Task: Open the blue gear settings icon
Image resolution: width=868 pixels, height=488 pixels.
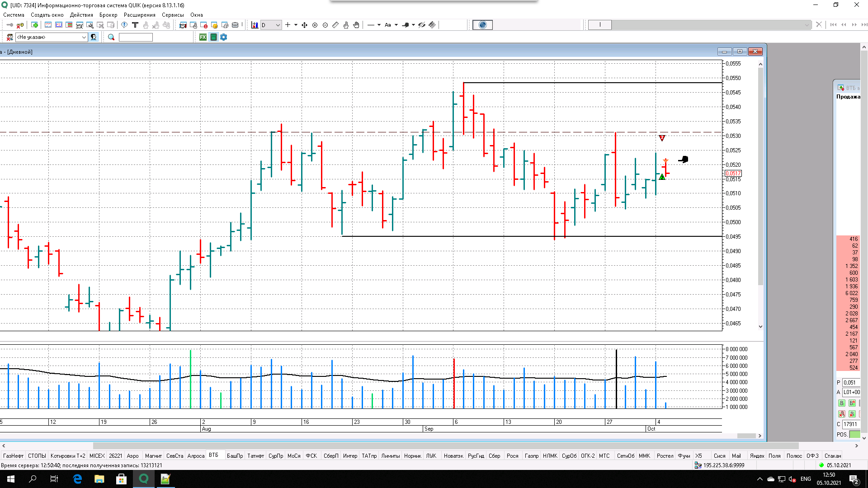Action: (x=224, y=37)
